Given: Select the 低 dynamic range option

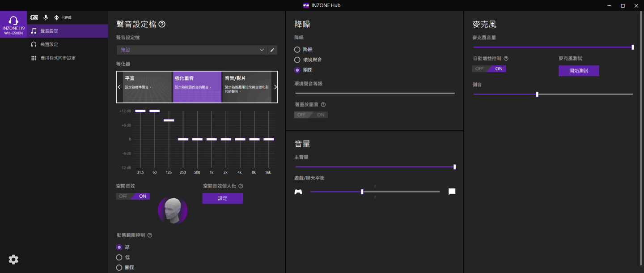Looking at the screenshot, I should click(119, 257).
